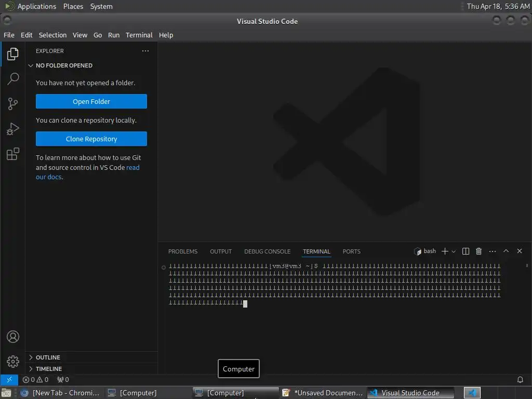Click errors and warnings count in status bar
This screenshot has height=399, width=532.
36,379
